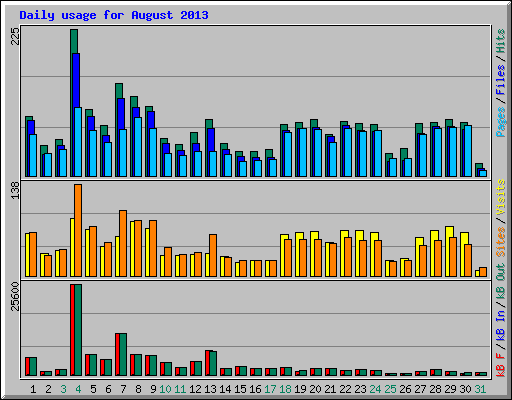Click day label 20 on x-axis
The height and width of the screenshot is (400, 512).
(x=315, y=389)
